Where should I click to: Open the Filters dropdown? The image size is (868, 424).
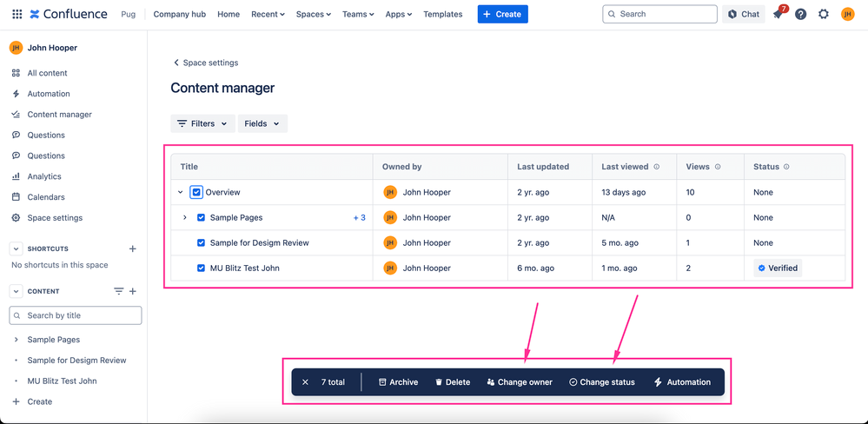click(x=202, y=123)
